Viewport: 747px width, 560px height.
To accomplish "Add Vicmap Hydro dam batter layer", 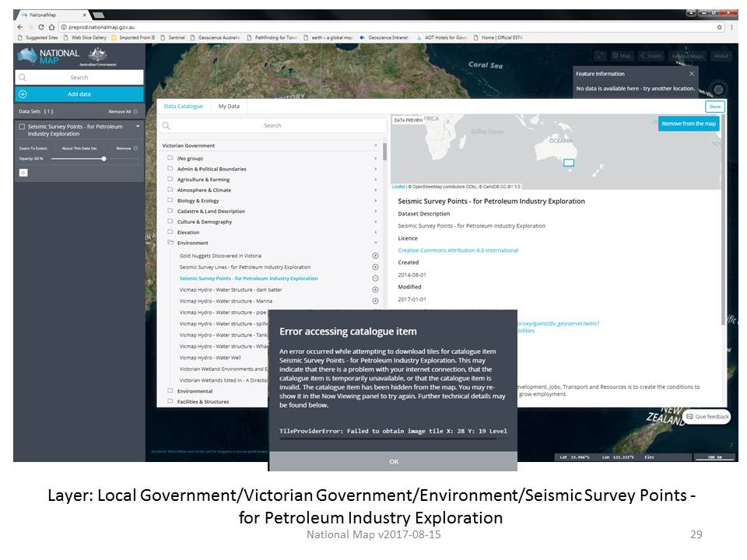I will pyautogui.click(x=375, y=289).
